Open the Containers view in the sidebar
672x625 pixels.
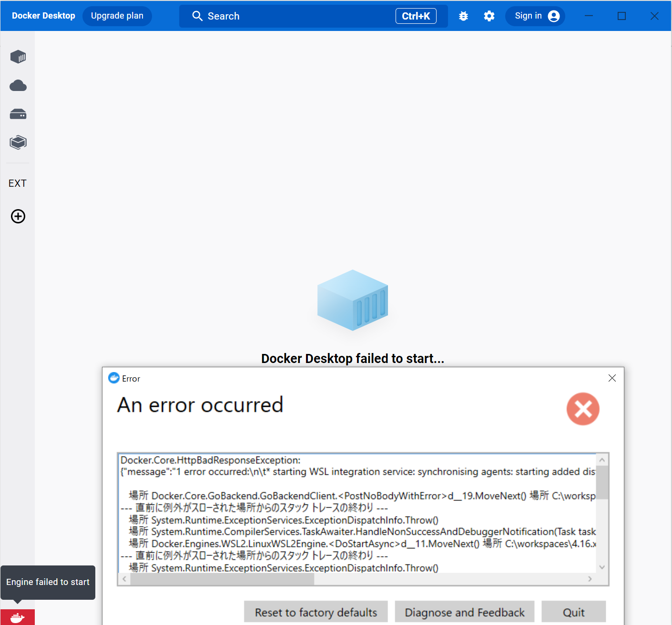[18, 57]
